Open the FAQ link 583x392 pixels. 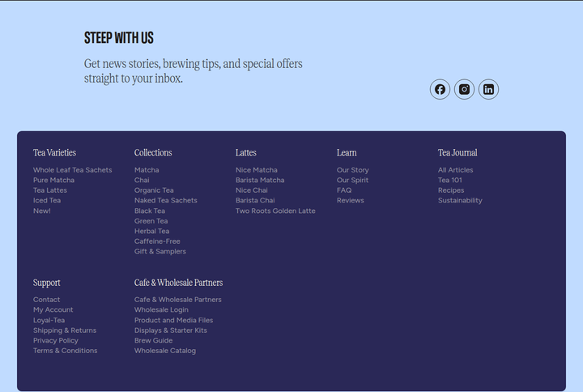(344, 190)
